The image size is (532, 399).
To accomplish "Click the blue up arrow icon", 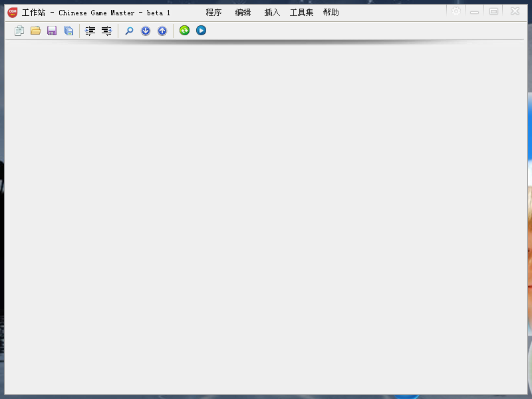I will (162, 31).
